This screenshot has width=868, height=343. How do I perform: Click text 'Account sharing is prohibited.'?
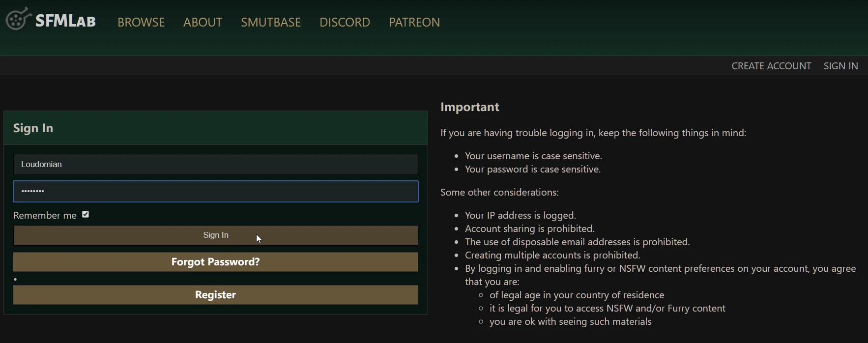530,229
